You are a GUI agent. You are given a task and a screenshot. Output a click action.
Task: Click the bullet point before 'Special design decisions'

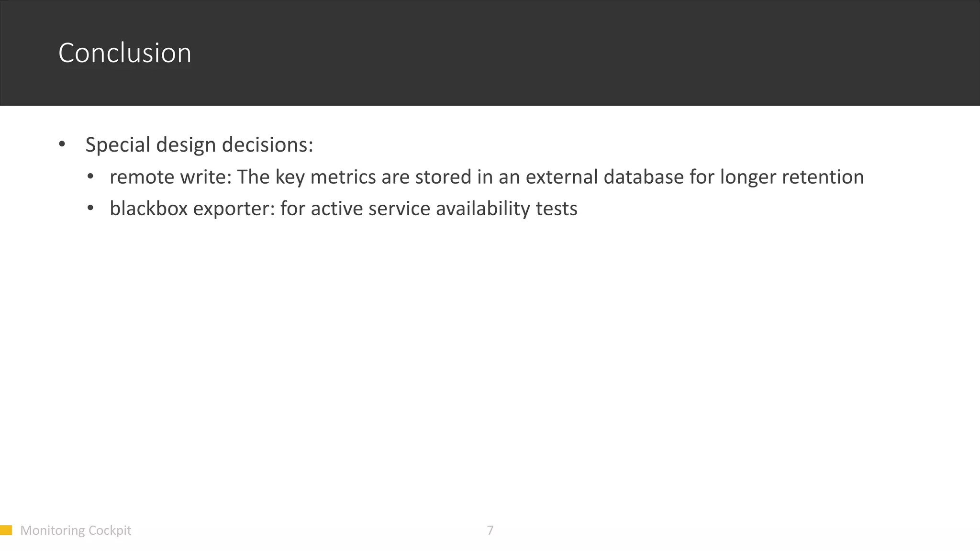coord(62,144)
